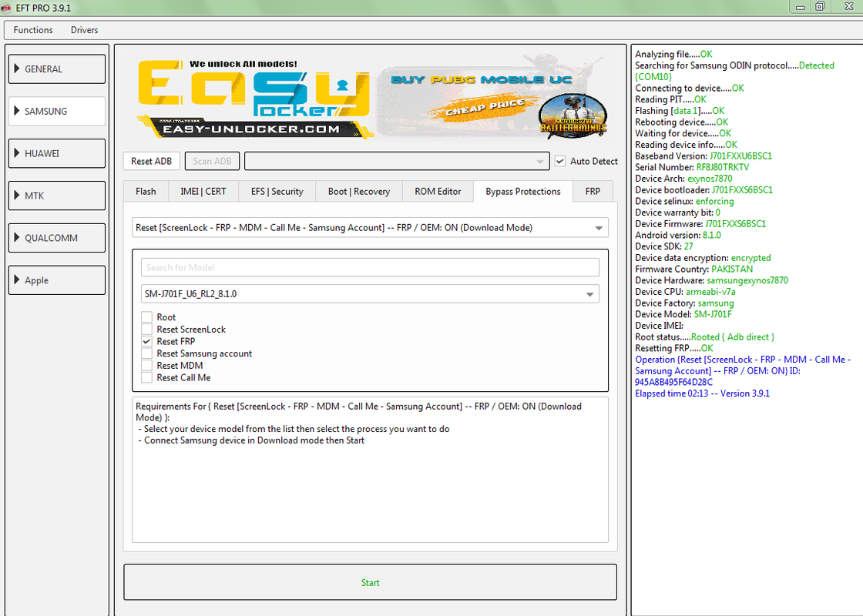Expand the MTK sidebar section
Screen dimensions: 863x616
(57, 196)
